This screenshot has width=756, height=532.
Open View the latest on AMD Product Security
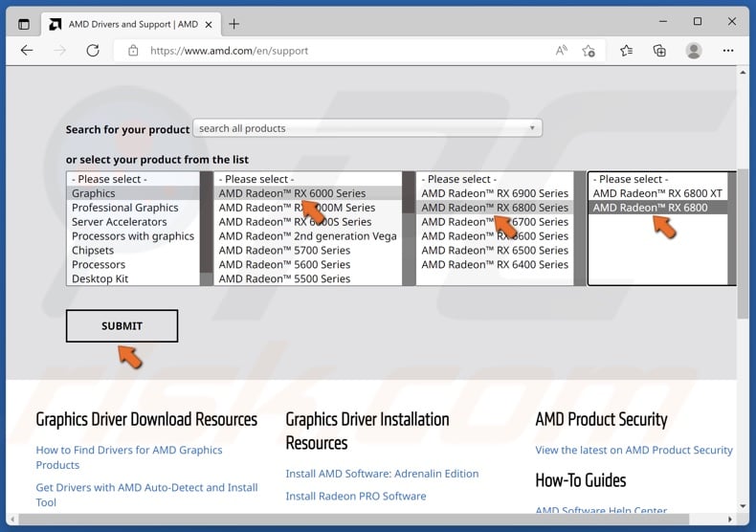point(634,450)
